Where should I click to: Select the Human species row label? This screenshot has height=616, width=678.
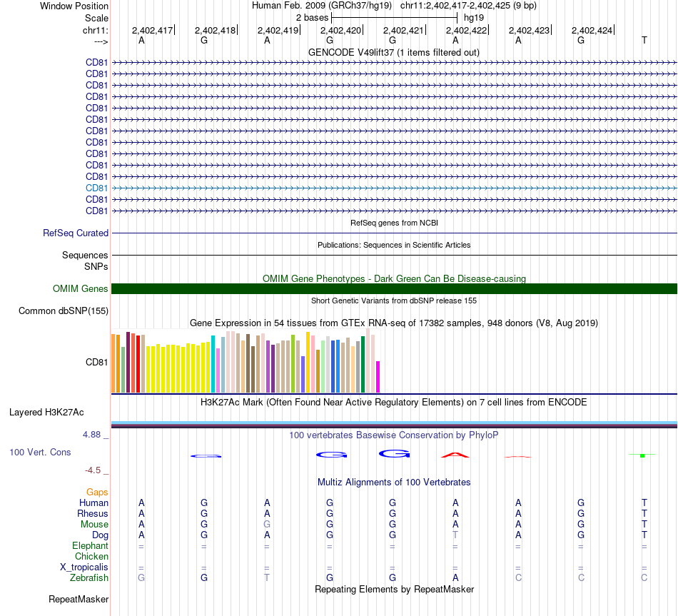[x=93, y=503]
